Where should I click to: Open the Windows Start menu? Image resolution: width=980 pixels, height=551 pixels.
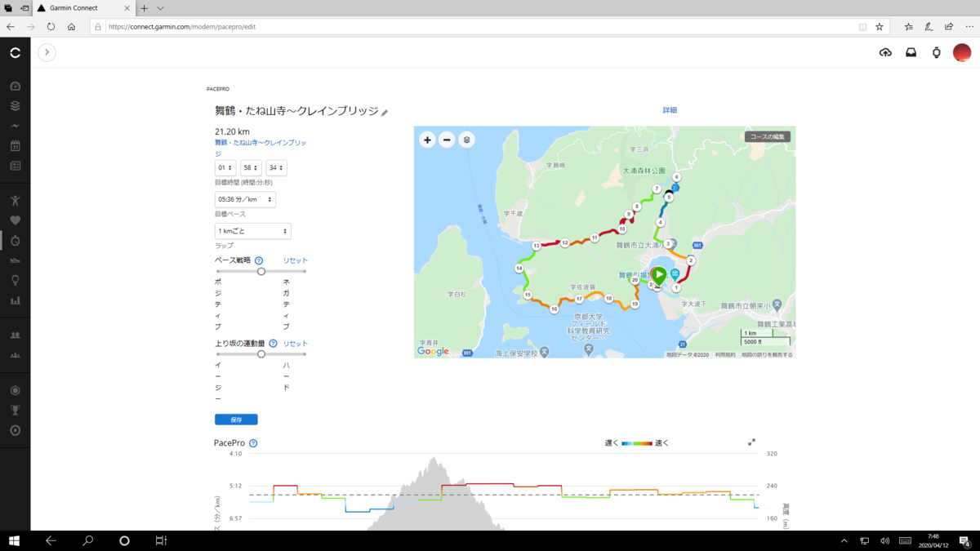(13, 540)
